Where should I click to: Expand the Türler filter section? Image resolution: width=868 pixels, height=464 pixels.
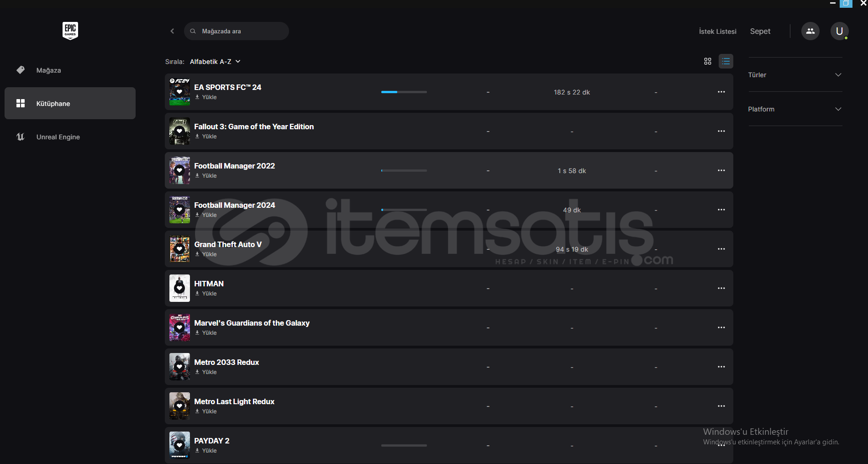coord(795,75)
